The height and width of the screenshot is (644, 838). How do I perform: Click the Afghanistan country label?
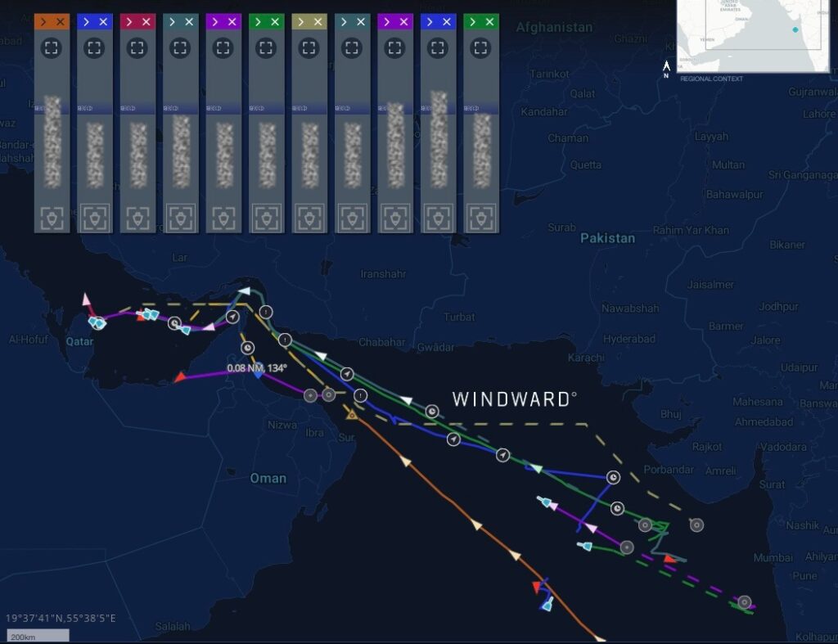(x=554, y=27)
